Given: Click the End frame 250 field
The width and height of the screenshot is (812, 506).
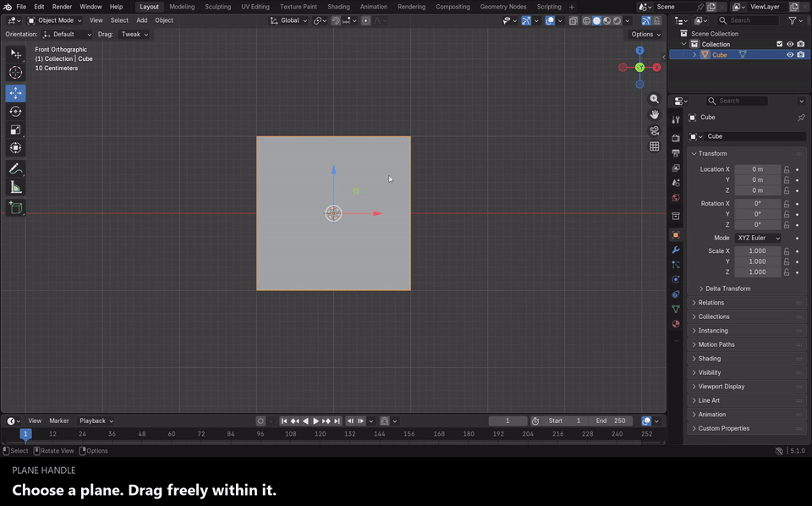Looking at the screenshot, I should [x=611, y=421].
